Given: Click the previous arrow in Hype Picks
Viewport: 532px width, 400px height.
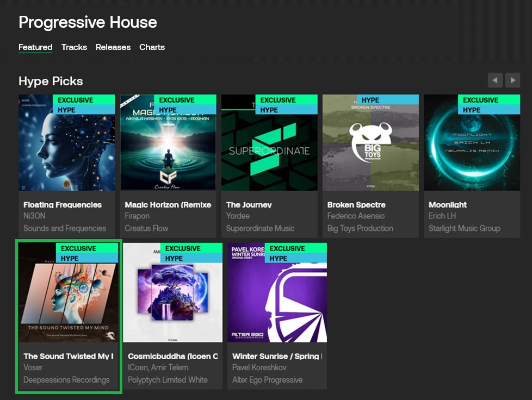Looking at the screenshot, I should (495, 80).
